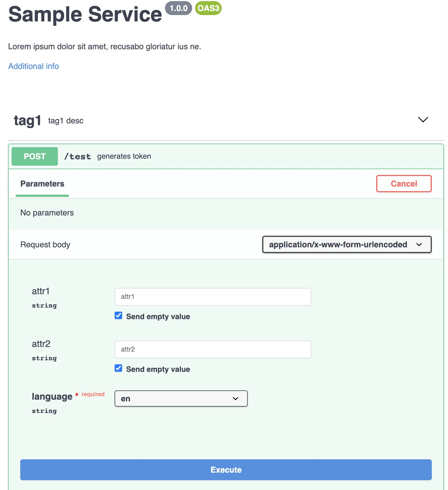This screenshot has height=490, width=448.
Task: Click the 1.0.0 version badge
Action: 178,8
